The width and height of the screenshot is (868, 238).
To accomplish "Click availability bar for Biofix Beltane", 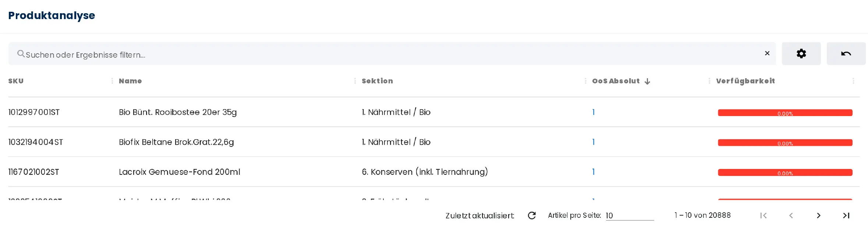I will click(785, 143).
